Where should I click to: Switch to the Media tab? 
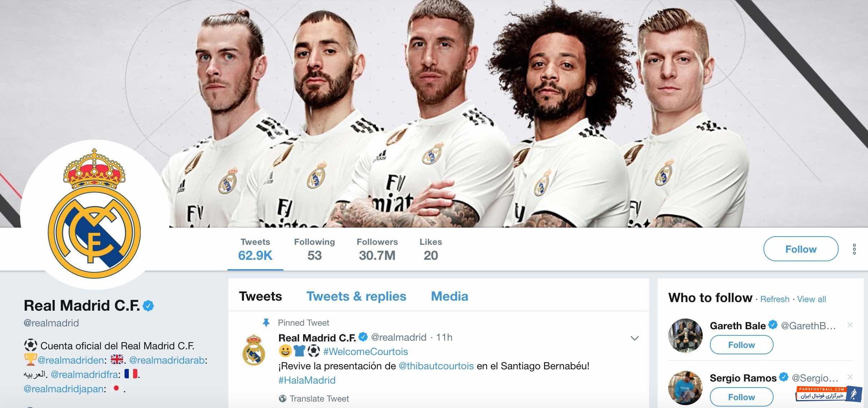[449, 296]
